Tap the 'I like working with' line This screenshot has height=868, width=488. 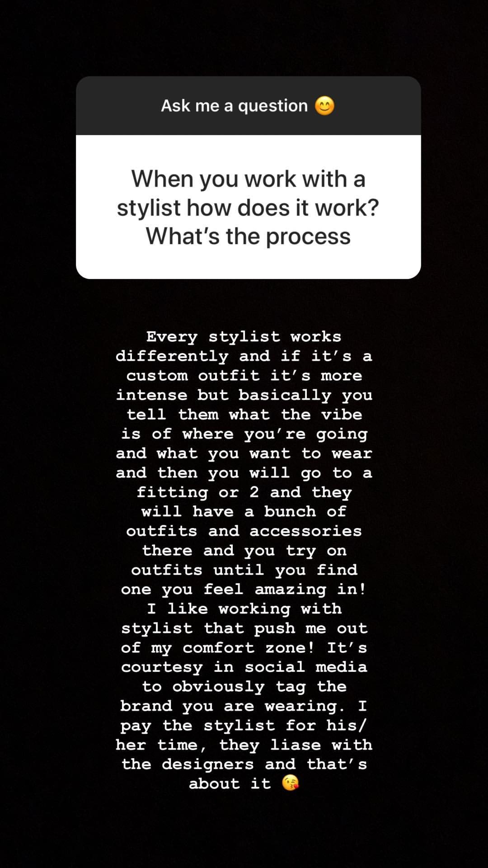tap(244, 609)
